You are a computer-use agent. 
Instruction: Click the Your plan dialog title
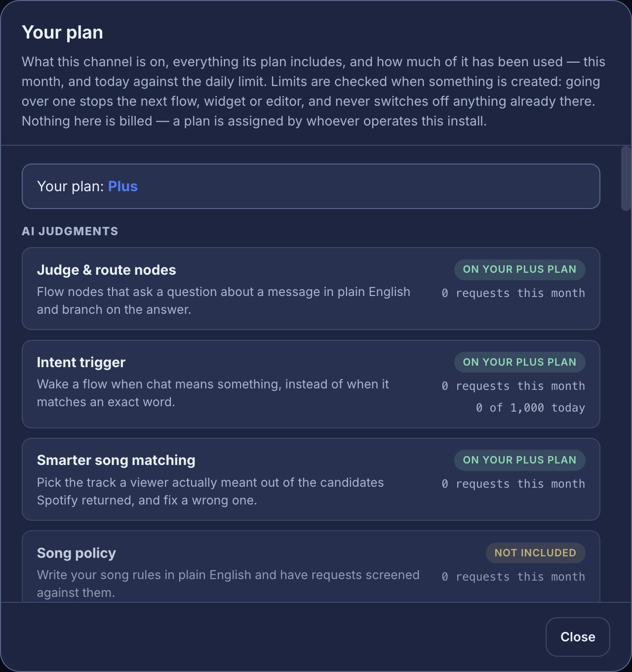click(63, 33)
